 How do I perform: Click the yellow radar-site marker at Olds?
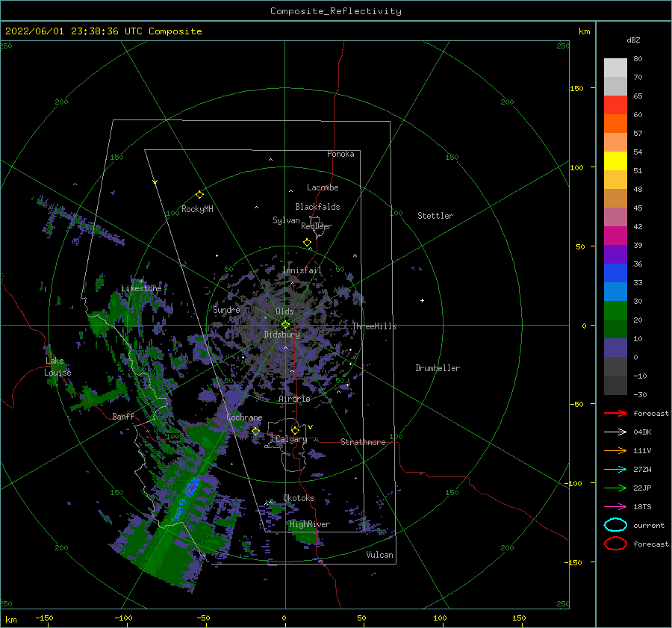(285, 325)
